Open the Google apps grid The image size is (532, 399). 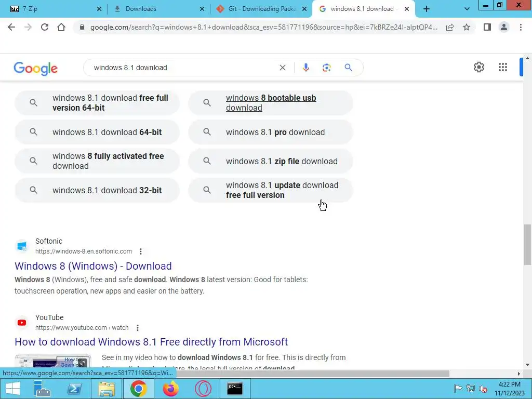pos(503,67)
